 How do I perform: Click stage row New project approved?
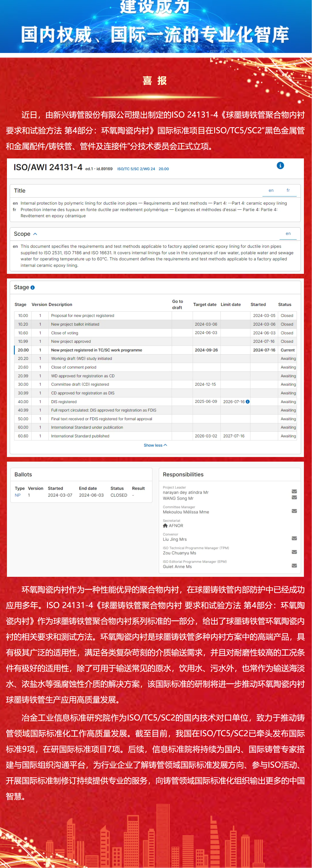point(155,341)
